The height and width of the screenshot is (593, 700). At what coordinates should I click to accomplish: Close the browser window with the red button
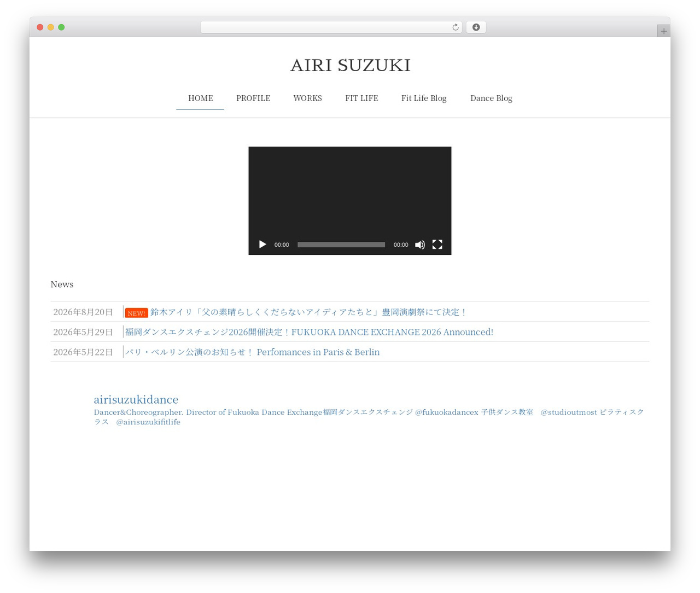point(40,27)
